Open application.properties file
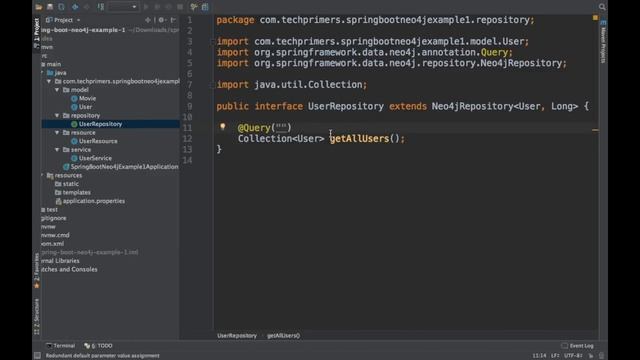The width and height of the screenshot is (640, 360). pyautogui.click(x=90, y=201)
